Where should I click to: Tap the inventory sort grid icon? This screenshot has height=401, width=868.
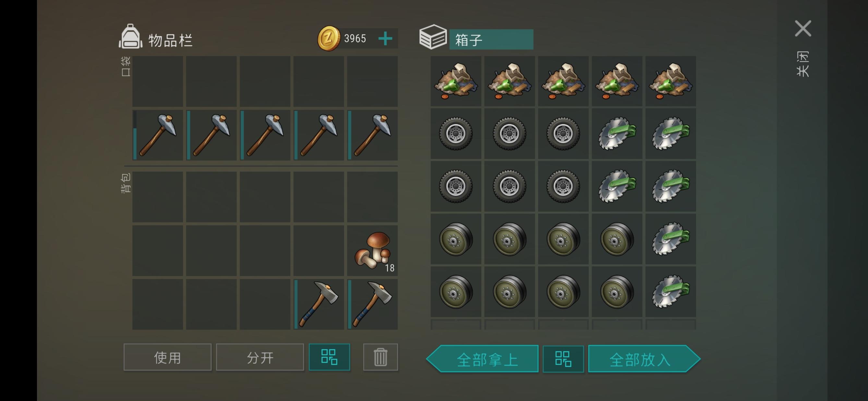point(329,357)
